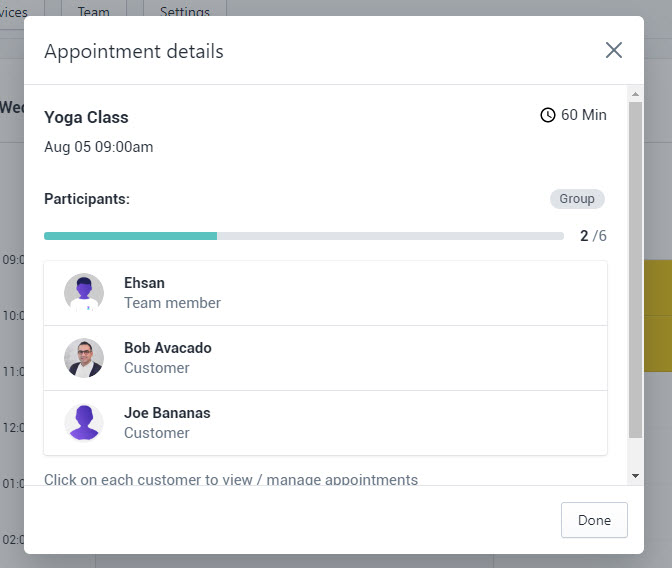Click the clock duration icon

coord(547,115)
